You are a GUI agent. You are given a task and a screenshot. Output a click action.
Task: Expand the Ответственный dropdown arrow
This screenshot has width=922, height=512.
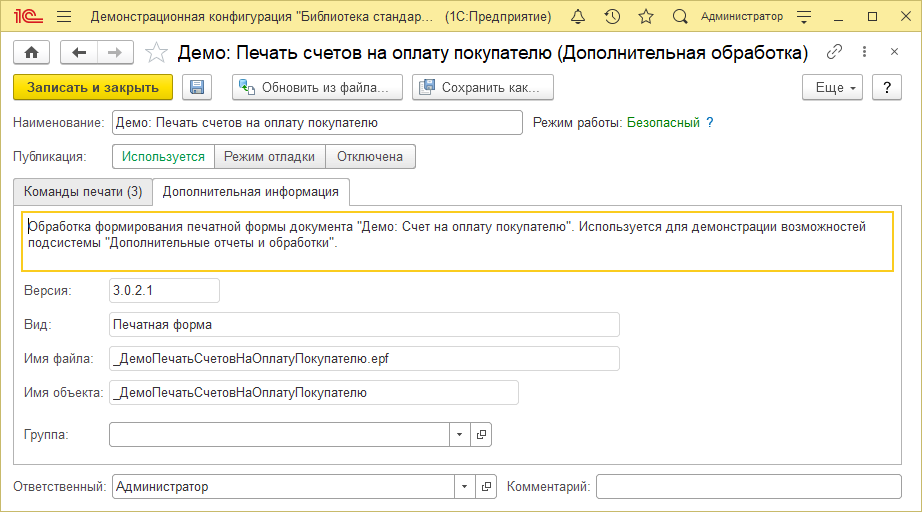(x=465, y=487)
